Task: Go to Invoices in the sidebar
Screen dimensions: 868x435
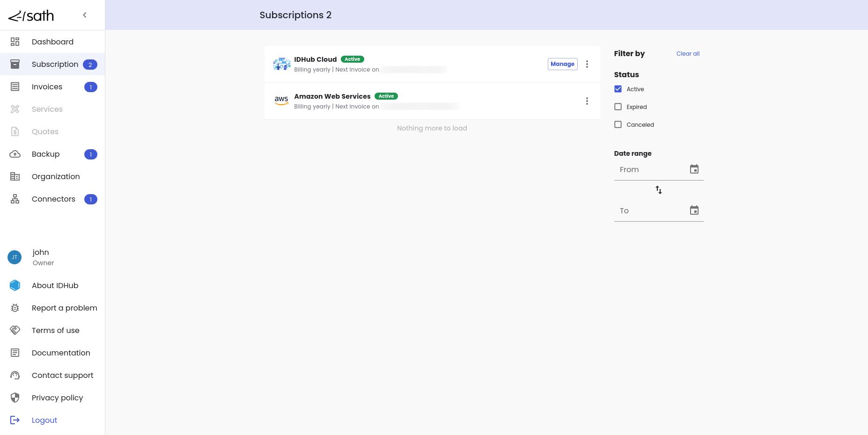Action: pyautogui.click(x=47, y=87)
